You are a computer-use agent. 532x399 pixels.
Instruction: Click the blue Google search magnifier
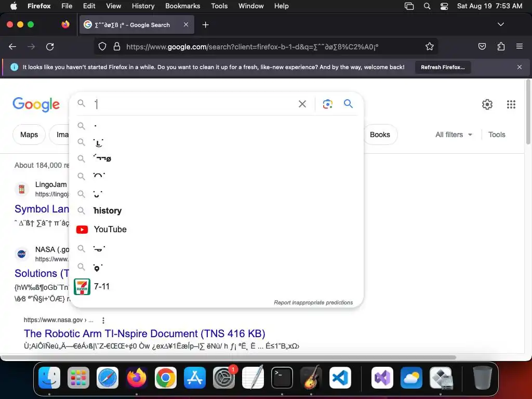(x=348, y=103)
